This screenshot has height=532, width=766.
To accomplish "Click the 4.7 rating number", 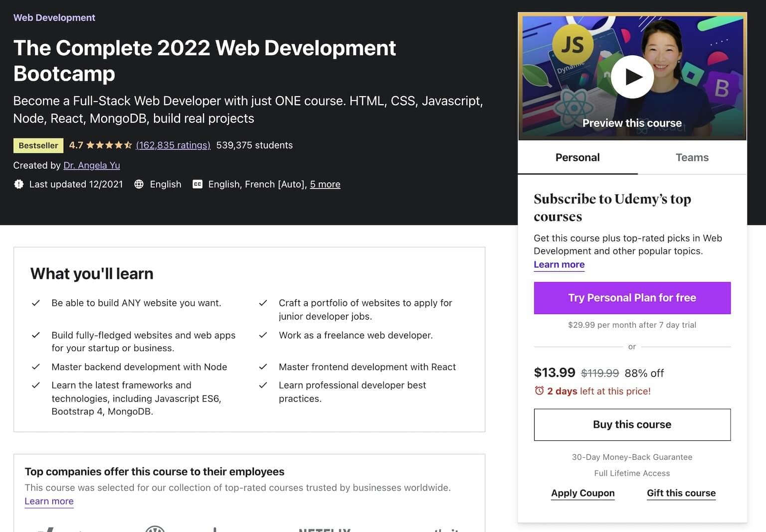I will [76, 145].
